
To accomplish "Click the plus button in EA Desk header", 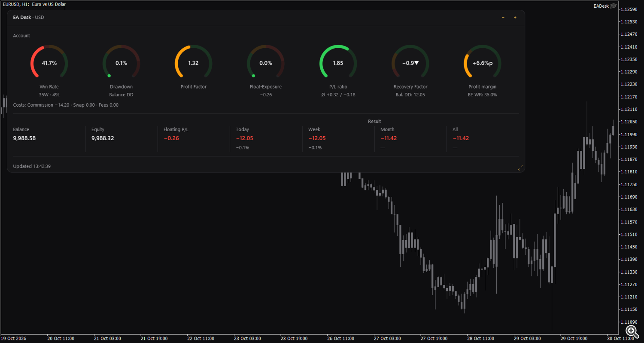I will [515, 18].
